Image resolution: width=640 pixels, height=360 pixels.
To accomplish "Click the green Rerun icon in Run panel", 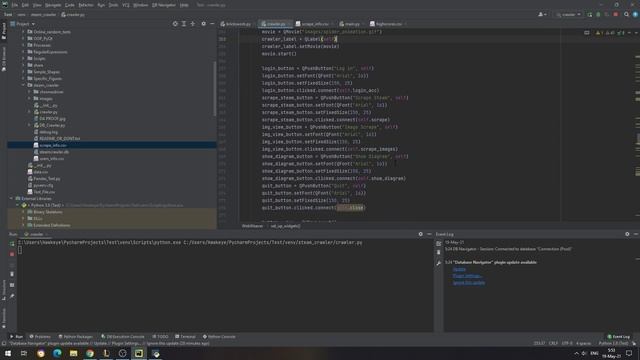I will click(12, 244).
